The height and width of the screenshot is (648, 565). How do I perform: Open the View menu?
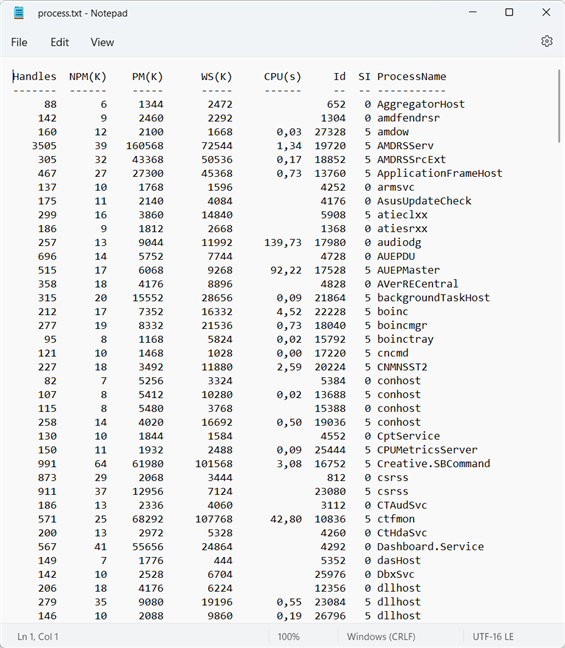[x=102, y=42]
